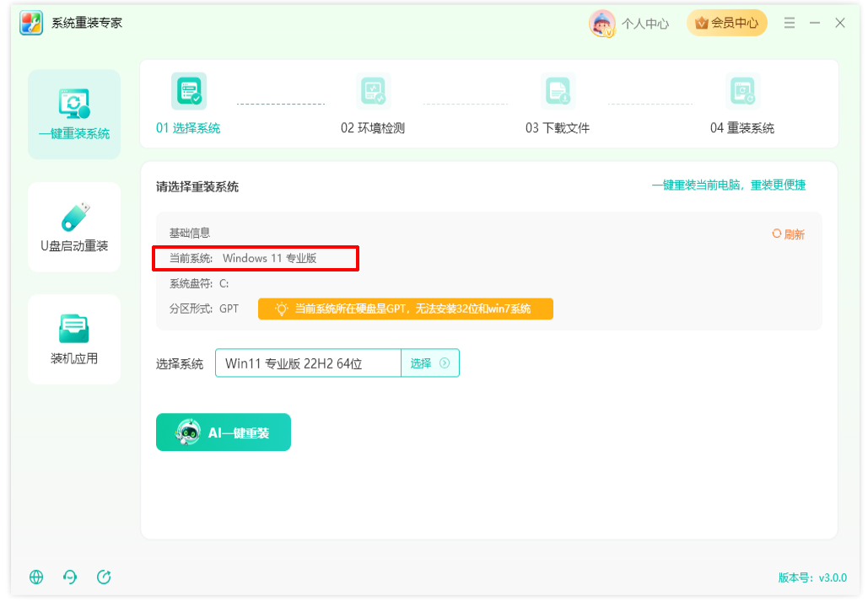Click the 04 重装系统 step label
The width and height of the screenshot is (868, 607).
click(742, 128)
